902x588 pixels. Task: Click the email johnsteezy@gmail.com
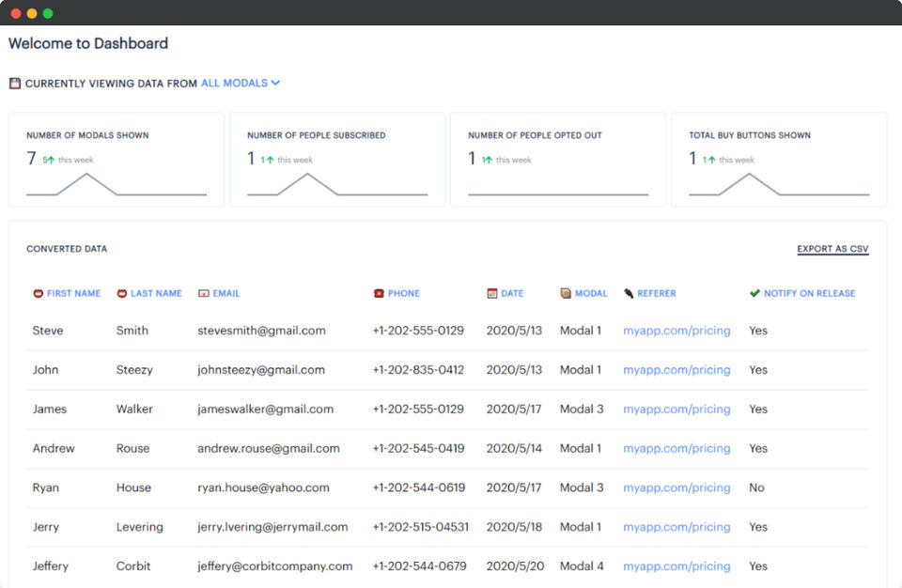click(261, 370)
